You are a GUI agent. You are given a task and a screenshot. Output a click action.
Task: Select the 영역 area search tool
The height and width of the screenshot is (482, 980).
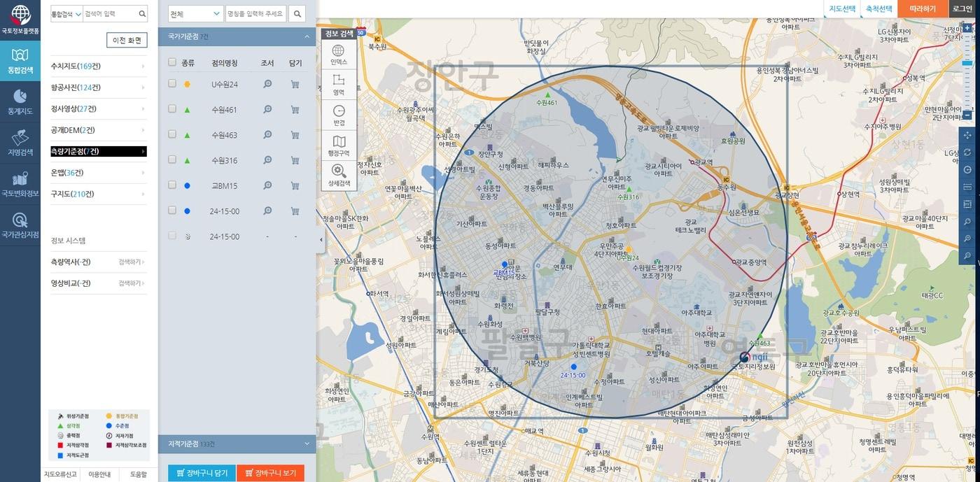[339, 85]
